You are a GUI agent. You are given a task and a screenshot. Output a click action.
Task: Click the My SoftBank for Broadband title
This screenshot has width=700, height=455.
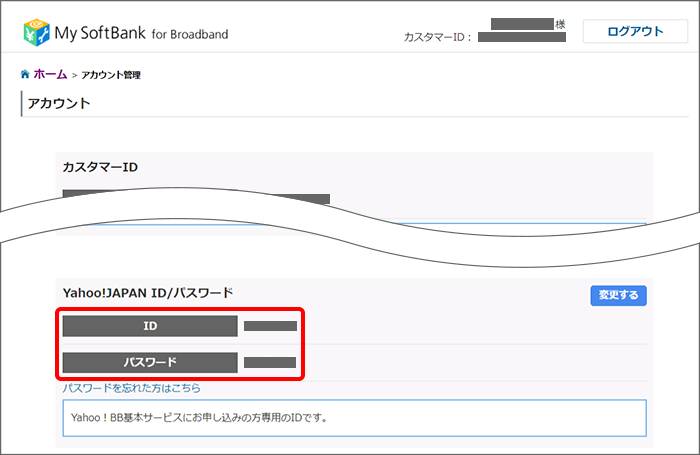coord(141,33)
